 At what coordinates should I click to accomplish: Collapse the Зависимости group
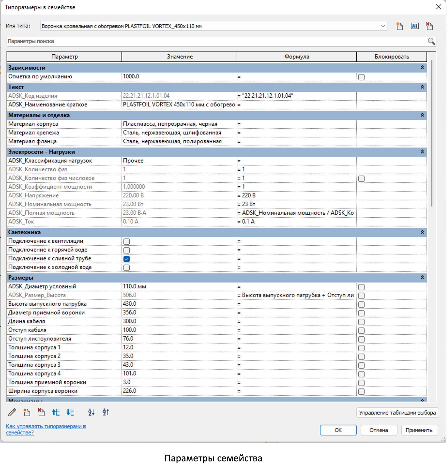(422, 68)
